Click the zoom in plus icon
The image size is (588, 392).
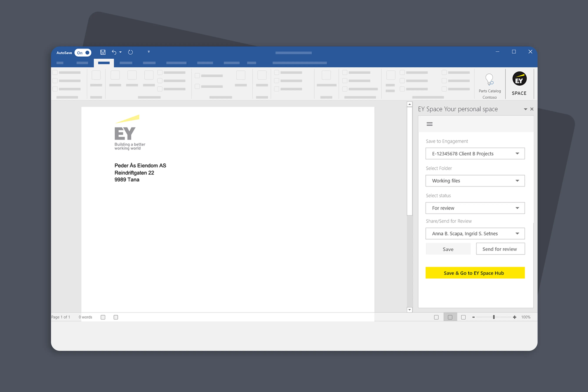[514, 317]
